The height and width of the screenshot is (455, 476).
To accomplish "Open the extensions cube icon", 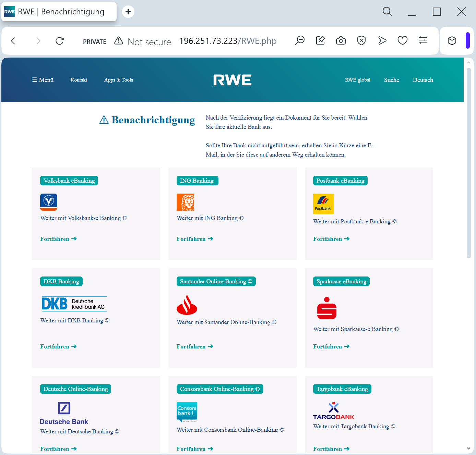I will point(452,41).
